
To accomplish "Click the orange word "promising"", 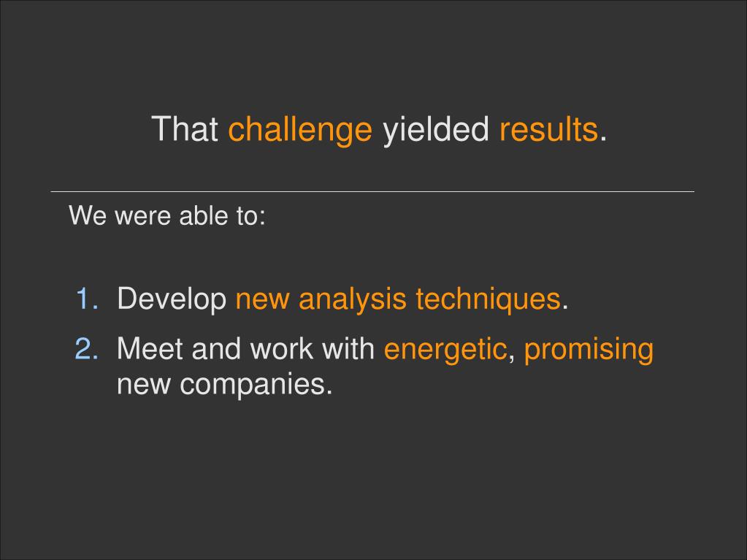I will pyautogui.click(x=589, y=350).
